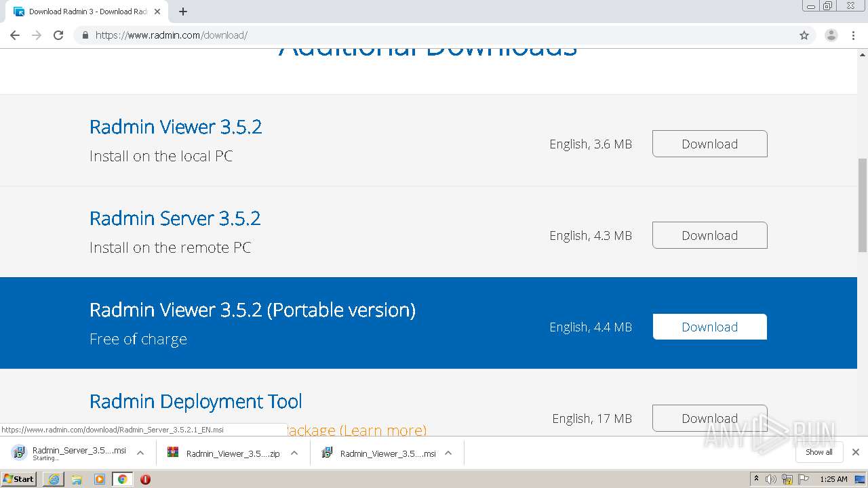
Task: Reload the Radmin download page
Action: pyautogui.click(x=58, y=35)
